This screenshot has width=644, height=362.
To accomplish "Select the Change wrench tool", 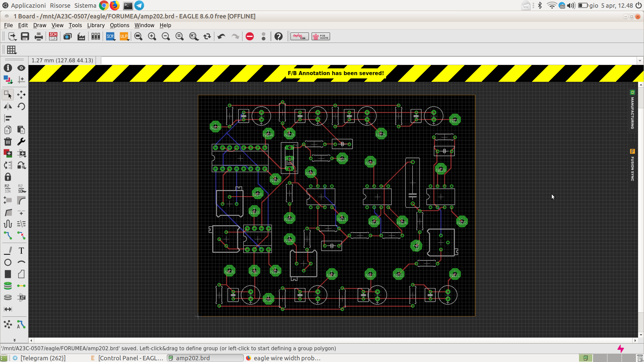I will [21, 142].
